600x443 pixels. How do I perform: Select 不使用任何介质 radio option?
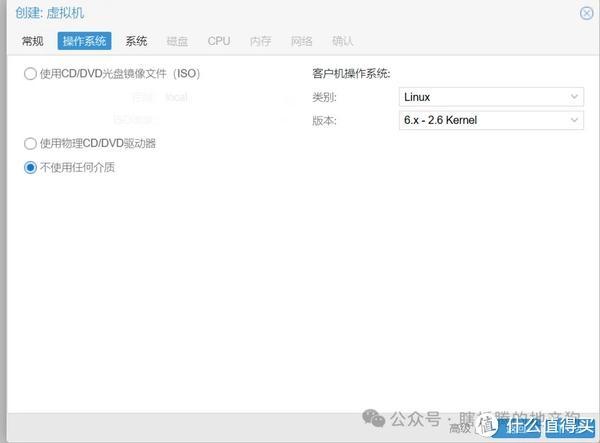pyautogui.click(x=30, y=167)
